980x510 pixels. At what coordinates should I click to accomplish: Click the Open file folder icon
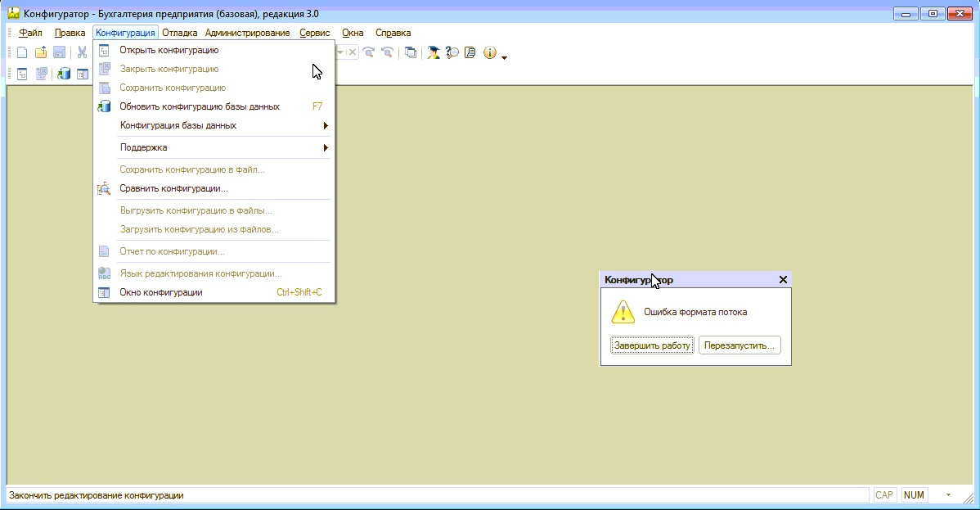point(41,52)
